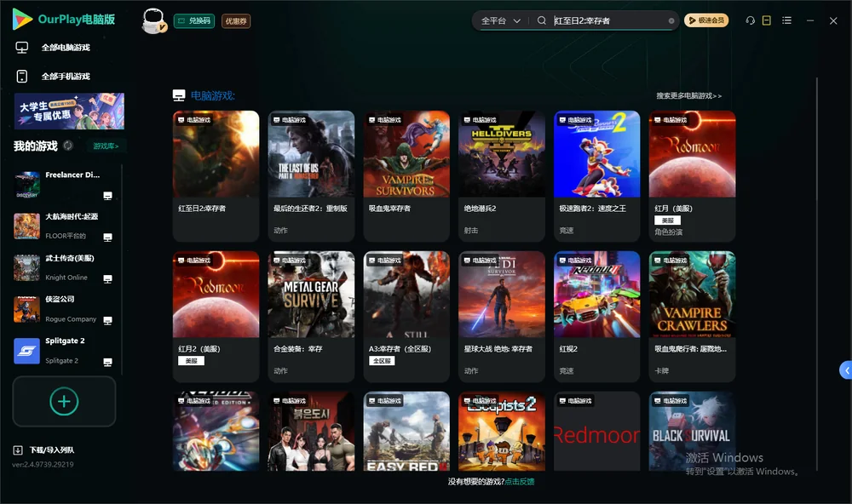This screenshot has height=504, width=852.
Task: Select 大航海时代:起源 in my games
Action: coord(64,226)
